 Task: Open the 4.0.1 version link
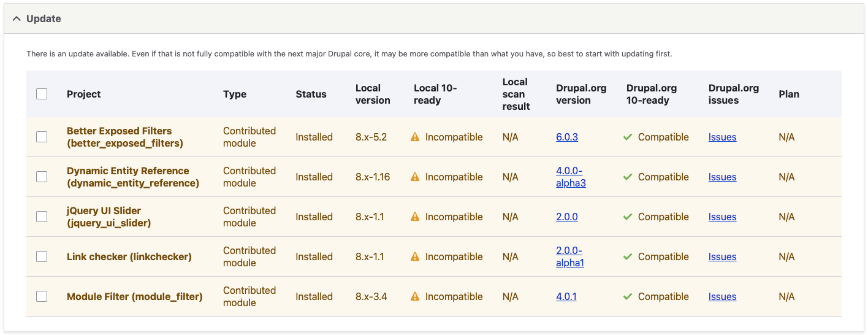click(566, 296)
